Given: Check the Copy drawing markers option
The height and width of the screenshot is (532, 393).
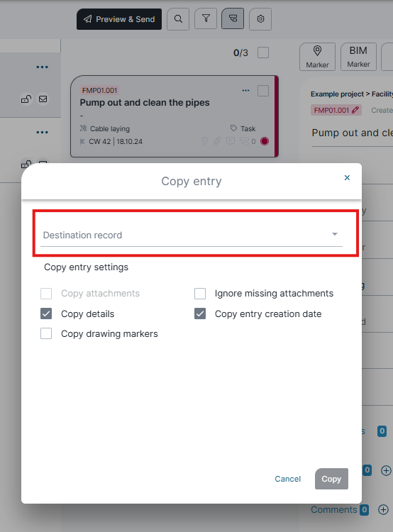Looking at the screenshot, I should pyautogui.click(x=46, y=333).
